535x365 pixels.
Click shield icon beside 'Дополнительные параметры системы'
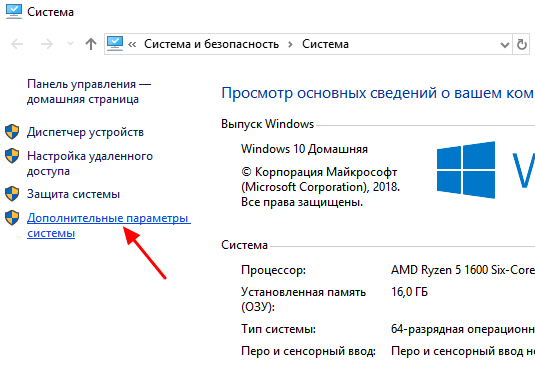(12, 218)
